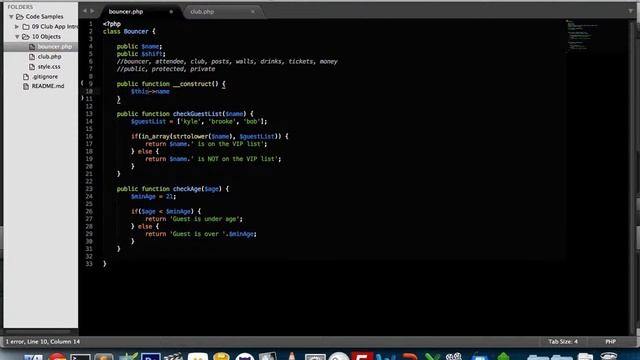
Task: Click the 'kyle' string in guest list
Action: 191,122
